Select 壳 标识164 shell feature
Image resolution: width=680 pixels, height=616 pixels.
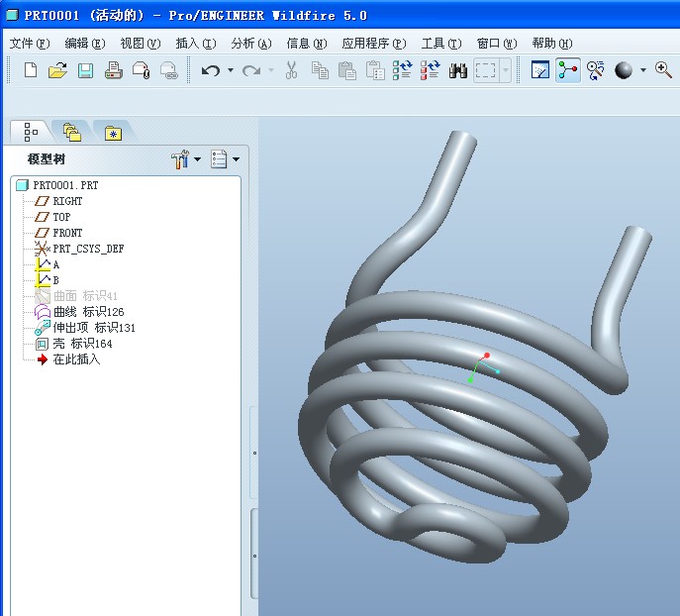tap(73, 344)
